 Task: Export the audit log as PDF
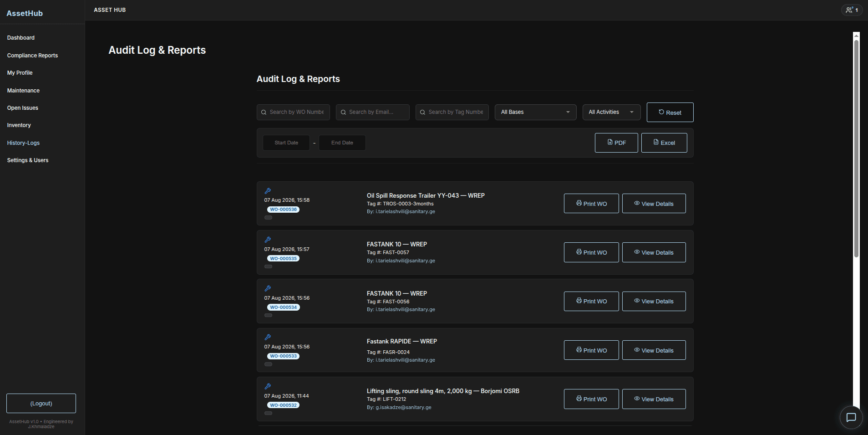(x=616, y=143)
